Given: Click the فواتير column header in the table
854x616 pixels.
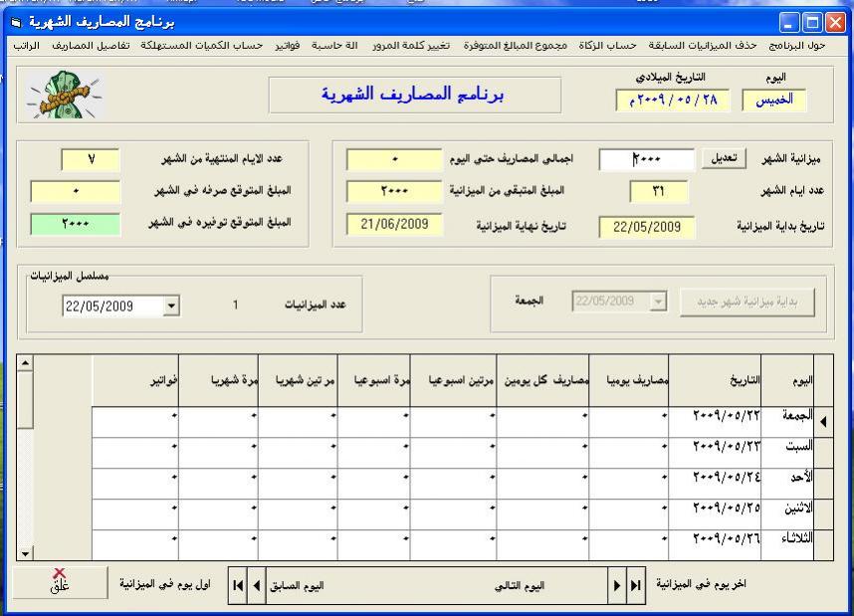Looking at the screenshot, I should point(135,381).
